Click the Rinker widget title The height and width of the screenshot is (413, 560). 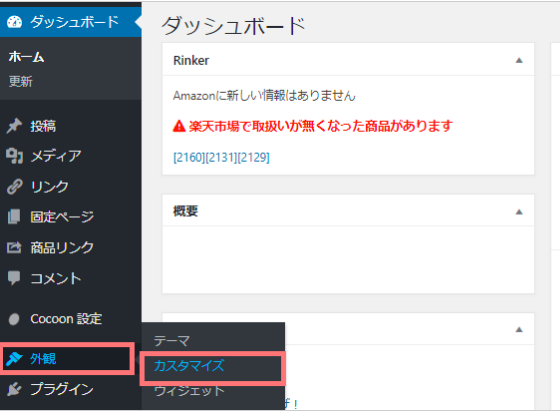tap(191, 60)
